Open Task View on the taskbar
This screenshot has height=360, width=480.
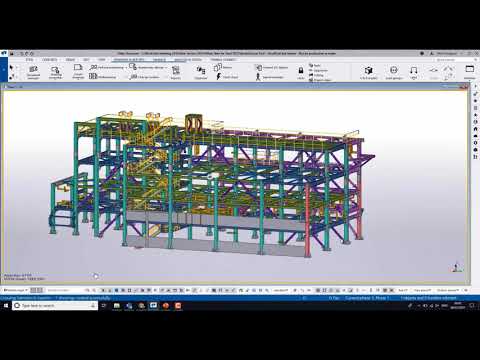point(104,305)
